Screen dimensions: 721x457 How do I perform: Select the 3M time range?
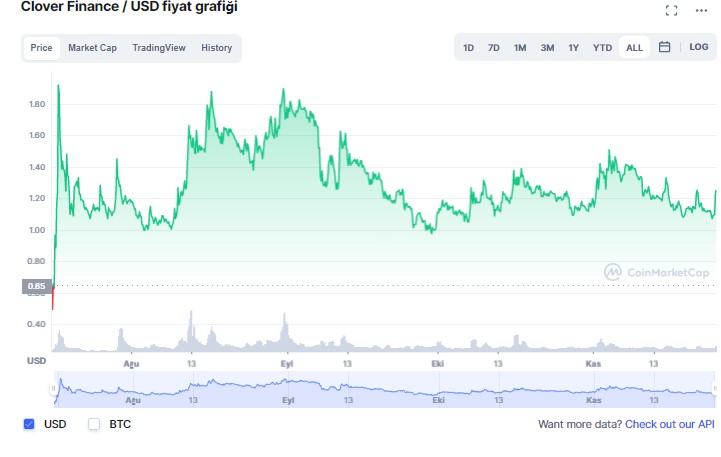[x=547, y=48]
